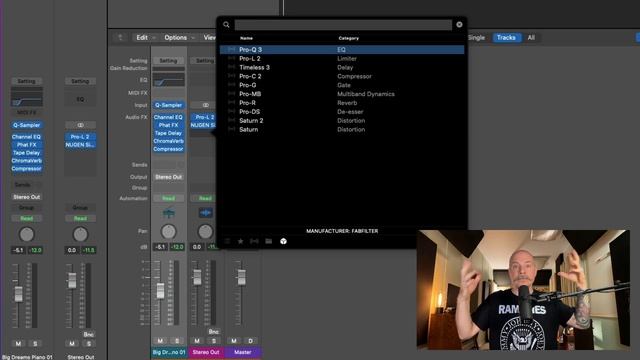
Task: Solo Big Dreams Piano 01 in the inspector
Action: (35, 344)
